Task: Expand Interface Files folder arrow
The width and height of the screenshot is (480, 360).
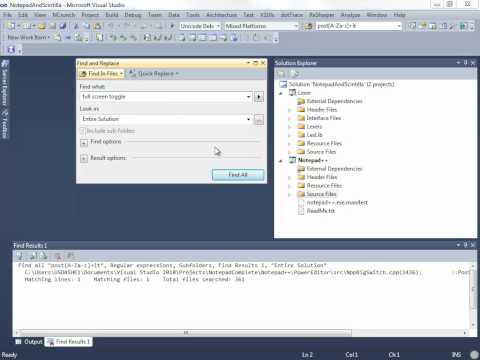Action: (x=289, y=118)
